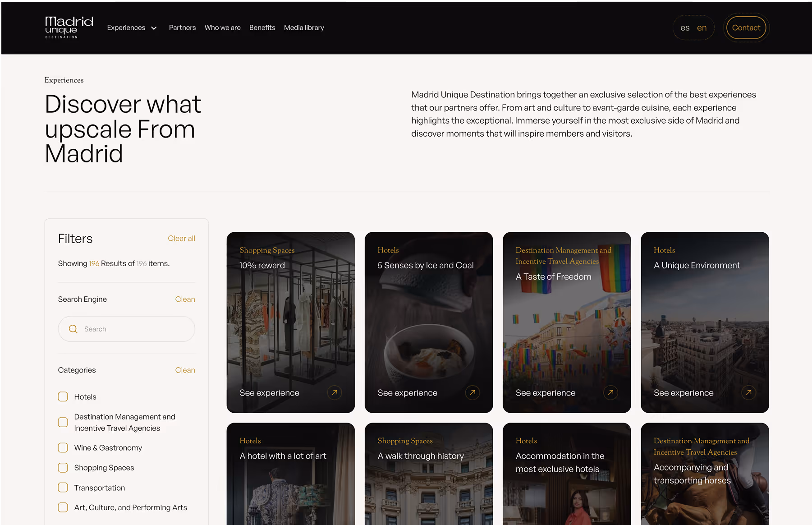
Task: Tick the Wine & Gastronomy checkbox
Action: point(63,447)
